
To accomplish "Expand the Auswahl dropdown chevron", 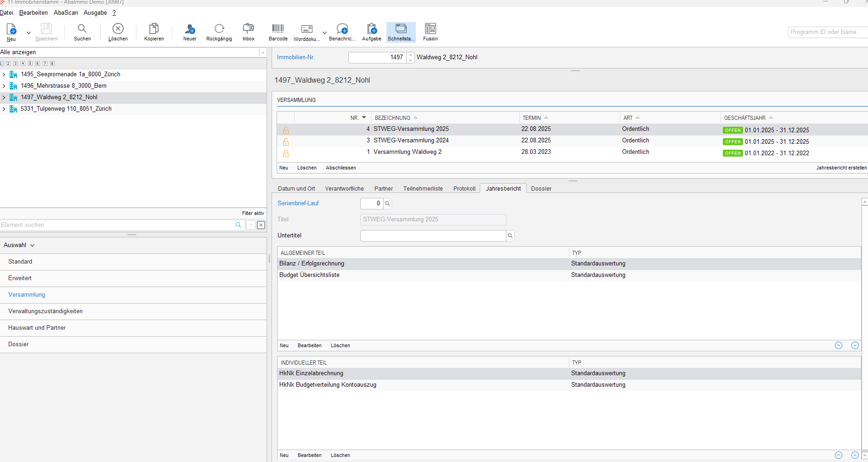I will coord(33,245).
